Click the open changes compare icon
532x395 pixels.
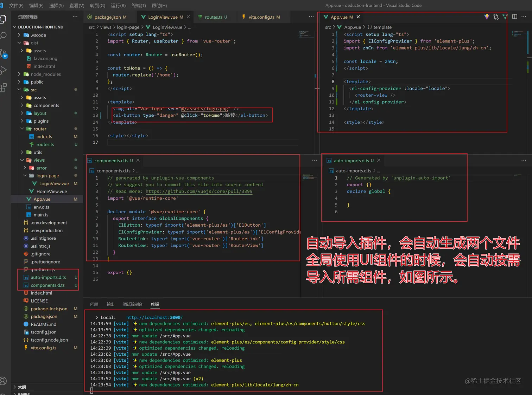pyautogui.click(x=496, y=17)
